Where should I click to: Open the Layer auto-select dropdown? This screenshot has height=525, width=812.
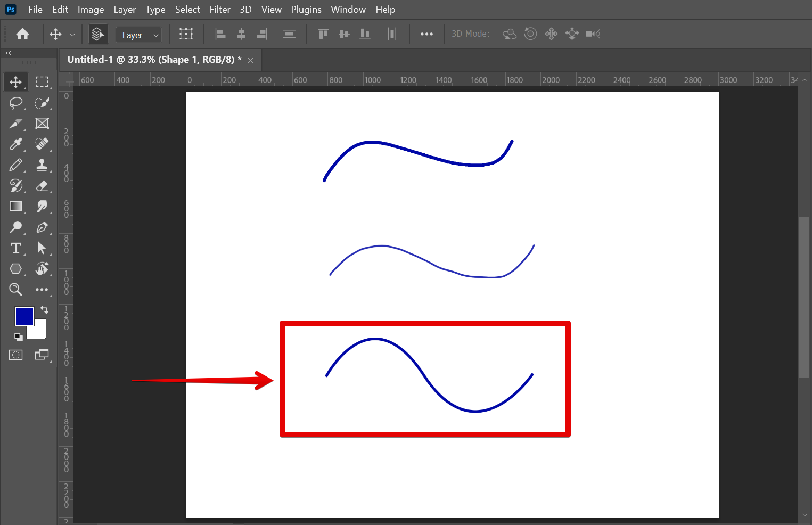pyautogui.click(x=138, y=35)
